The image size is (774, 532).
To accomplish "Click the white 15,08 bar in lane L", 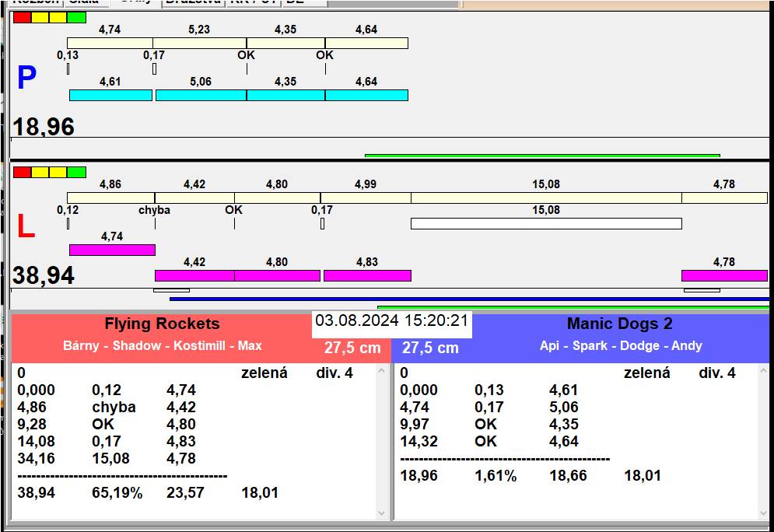I will (x=546, y=224).
